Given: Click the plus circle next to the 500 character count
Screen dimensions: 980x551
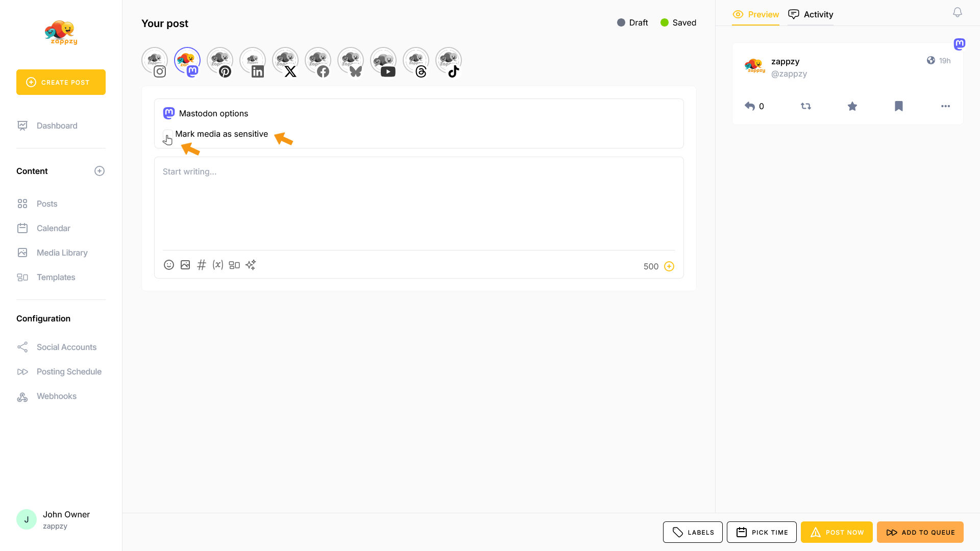Looking at the screenshot, I should [x=669, y=266].
